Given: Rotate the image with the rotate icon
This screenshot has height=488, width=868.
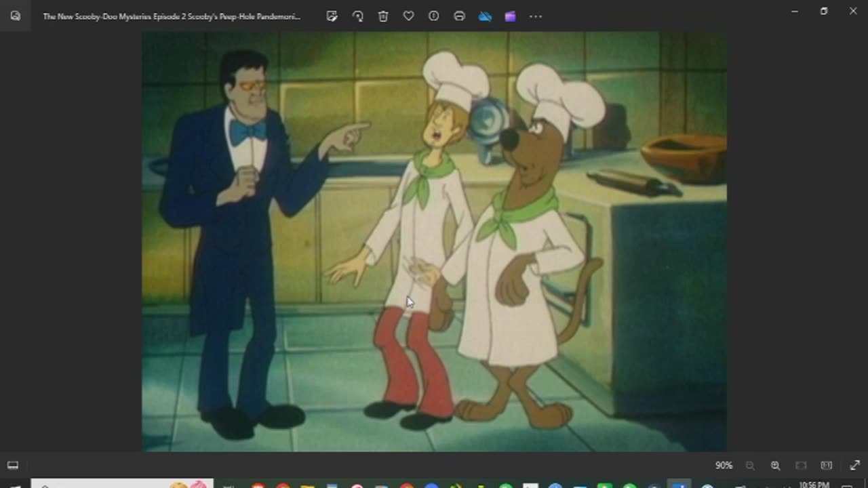Looking at the screenshot, I should pyautogui.click(x=357, y=16).
